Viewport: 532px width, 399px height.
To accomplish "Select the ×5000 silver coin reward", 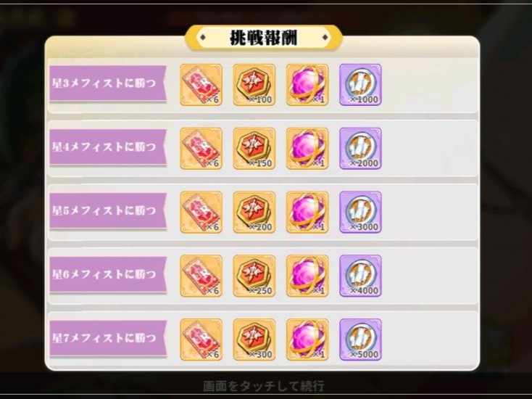I will pyautogui.click(x=361, y=340).
